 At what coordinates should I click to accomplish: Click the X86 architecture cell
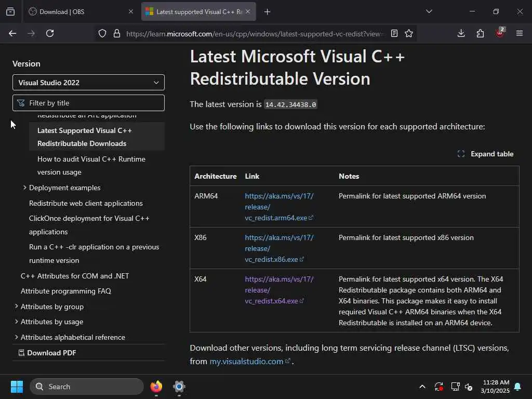[200, 237]
